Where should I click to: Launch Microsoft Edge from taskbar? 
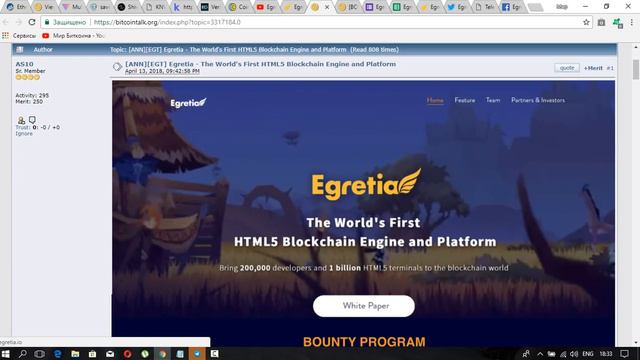click(58, 354)
